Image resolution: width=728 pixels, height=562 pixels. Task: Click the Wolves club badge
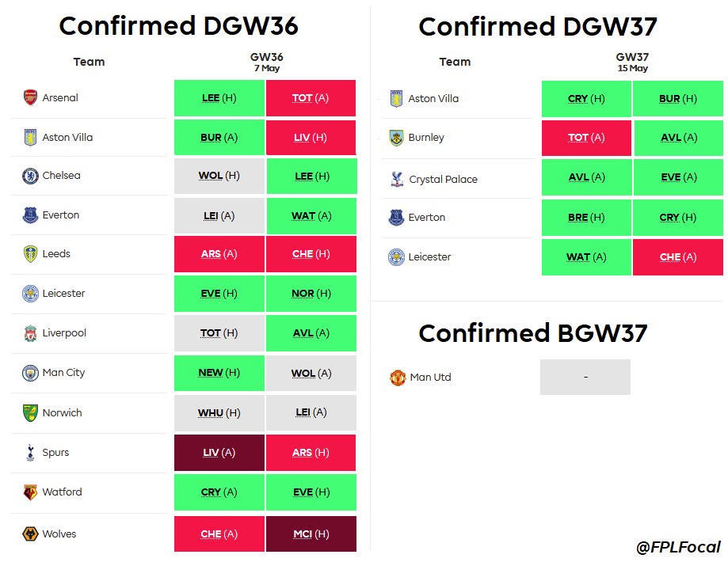pyautogui.click(x=30, y=534)
